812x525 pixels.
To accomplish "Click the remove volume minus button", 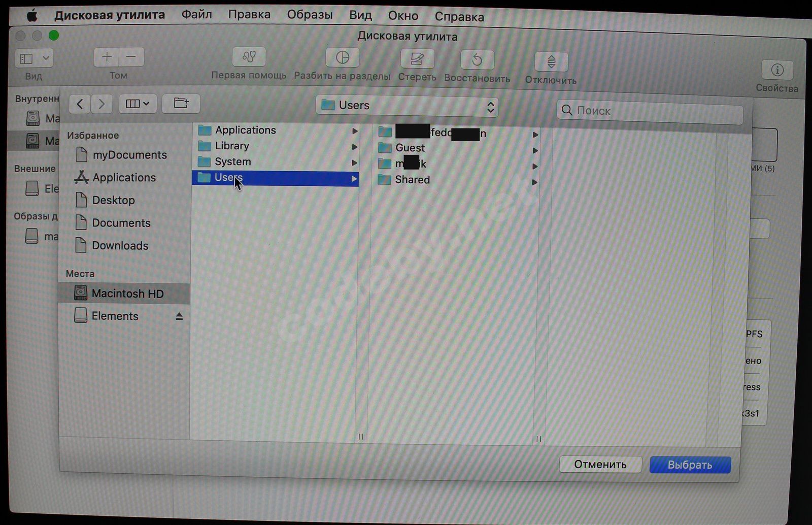I will [131, 57].
